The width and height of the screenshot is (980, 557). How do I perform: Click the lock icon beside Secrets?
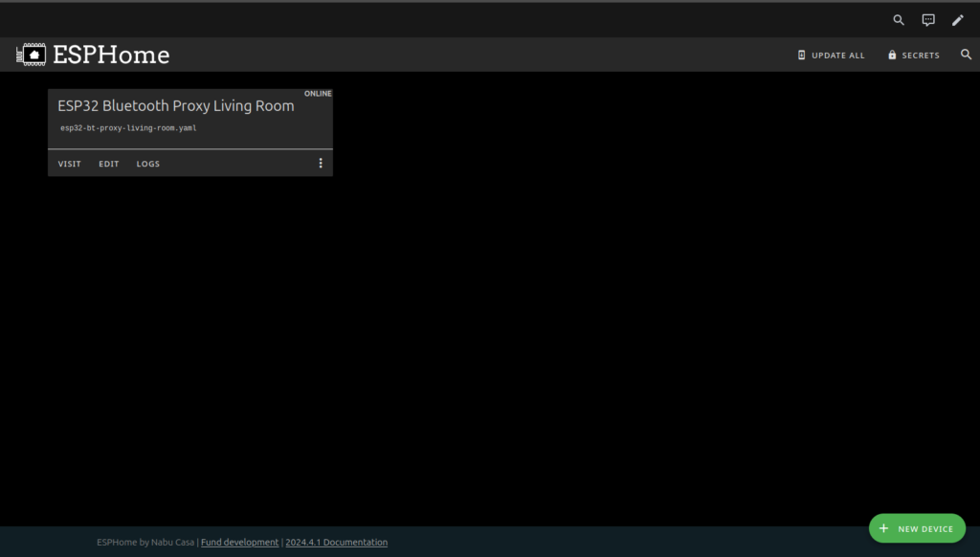pos(892,56)
